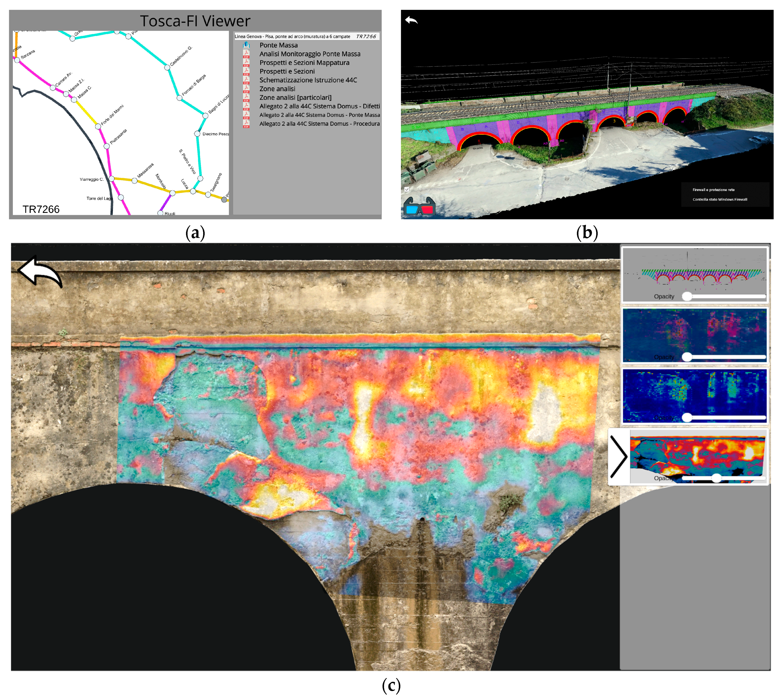Click back arrow in the 3D bridge view
Image resolution: width=779 pixels, height=700 pixels.
coord(411,20)
